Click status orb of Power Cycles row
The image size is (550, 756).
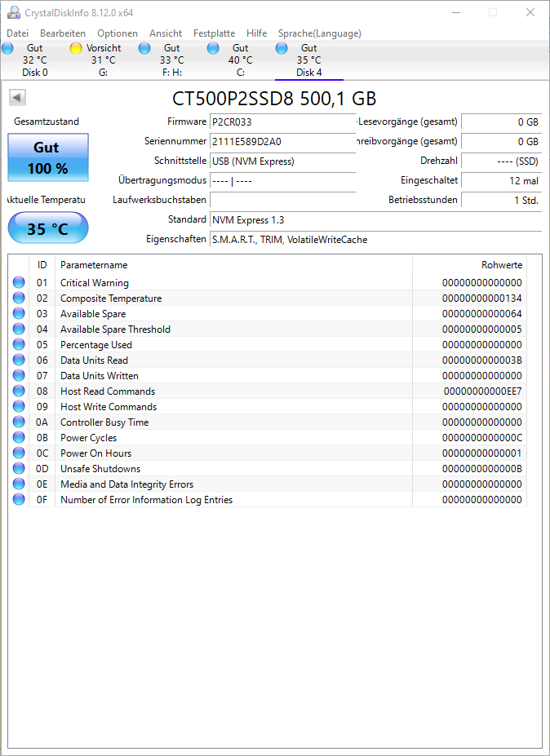(x=19, y=437)
